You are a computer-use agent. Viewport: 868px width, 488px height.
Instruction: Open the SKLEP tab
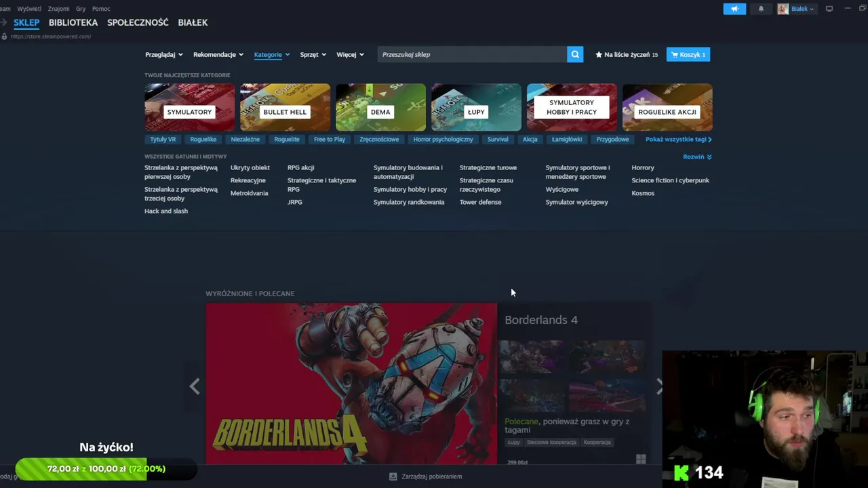click(26, 22)
